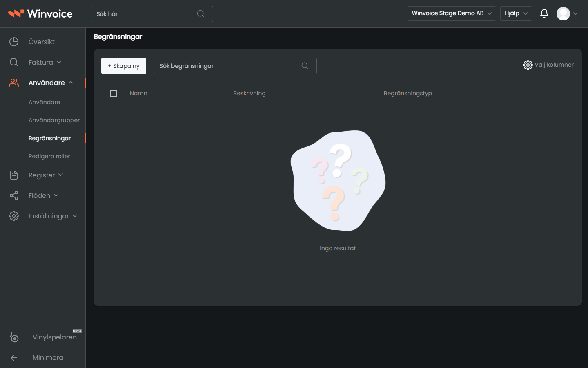
Task: Click the Användare people icon
Action: coord(14,83)
